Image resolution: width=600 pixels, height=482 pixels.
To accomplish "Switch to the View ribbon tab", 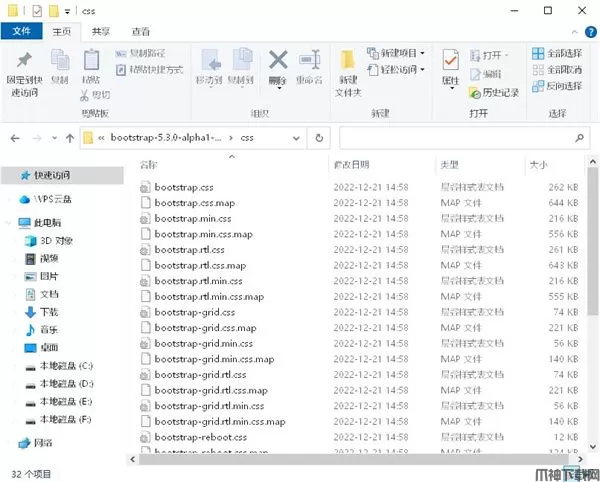I will (140, 31).
